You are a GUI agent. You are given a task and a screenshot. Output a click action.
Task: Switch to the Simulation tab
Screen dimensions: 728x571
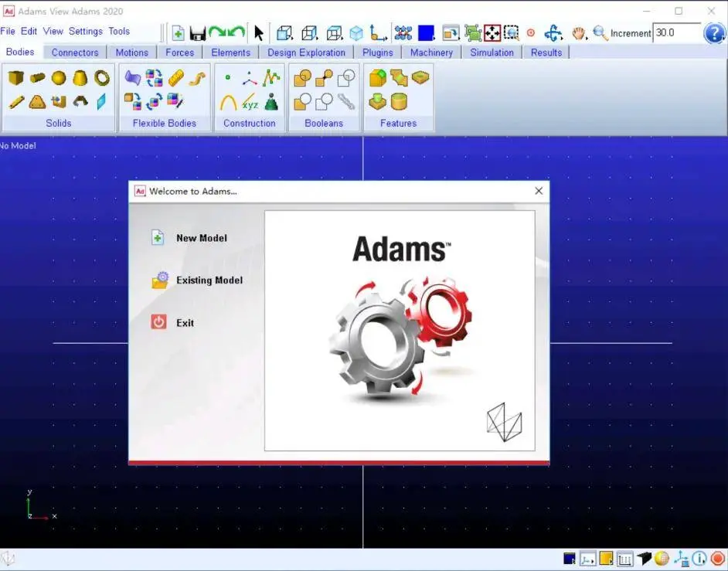click(x=492, y=53)
